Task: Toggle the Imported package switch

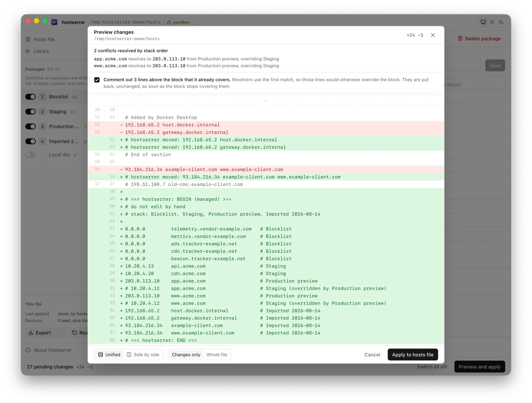Action: (30, 141)
